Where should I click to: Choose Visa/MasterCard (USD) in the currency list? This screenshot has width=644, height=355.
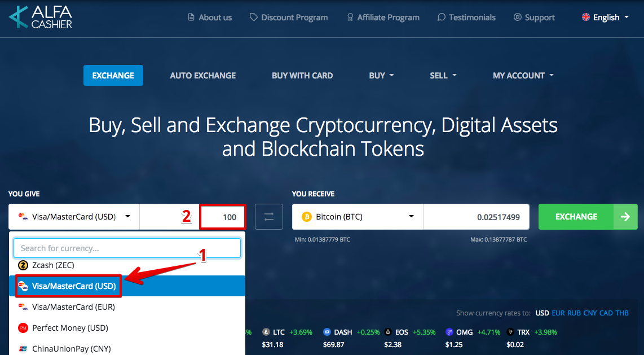[x=127, y=286]
